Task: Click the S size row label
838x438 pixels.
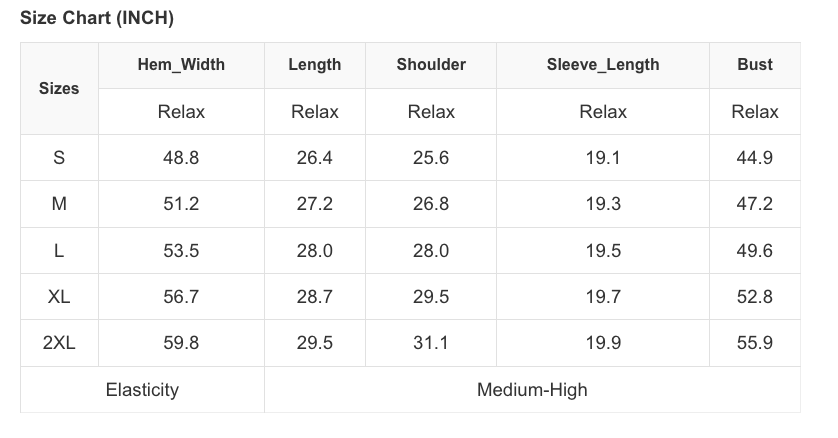Action: 59,157
